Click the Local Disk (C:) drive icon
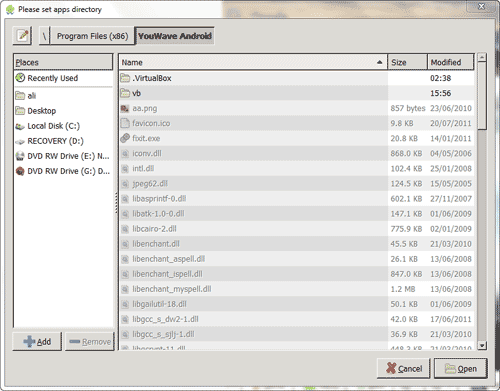Image resolution: width=500 pixels, height=391 pixels. click(20, 126)
